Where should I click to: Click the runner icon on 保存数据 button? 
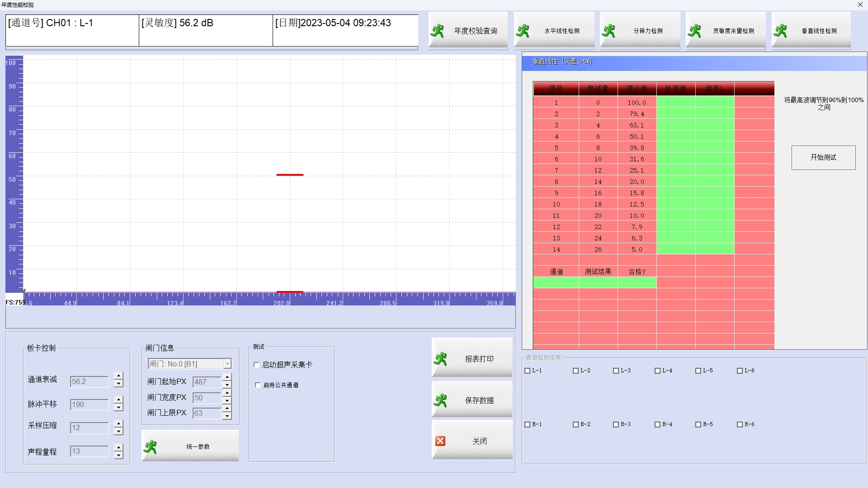[x=441, y=400]
